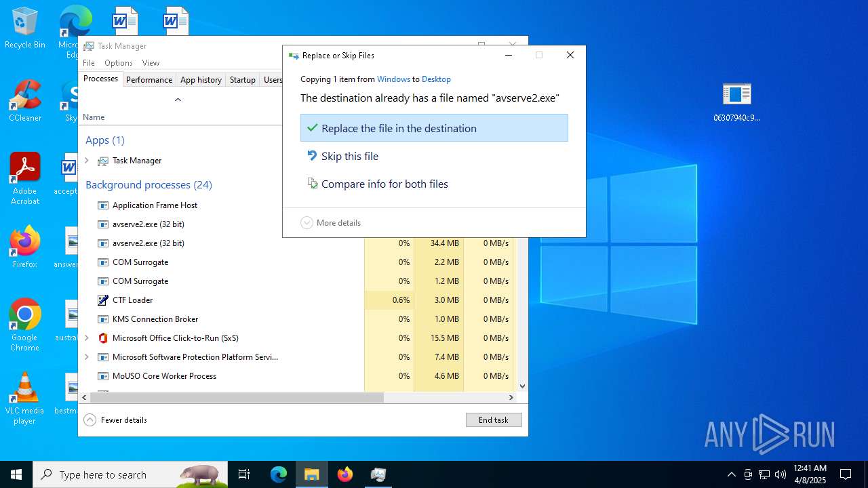Viewport: 868px width, 488px height.
Task: Expand Microsoft Software Protection Platform Service row
Action: click(x=86, y=357)
